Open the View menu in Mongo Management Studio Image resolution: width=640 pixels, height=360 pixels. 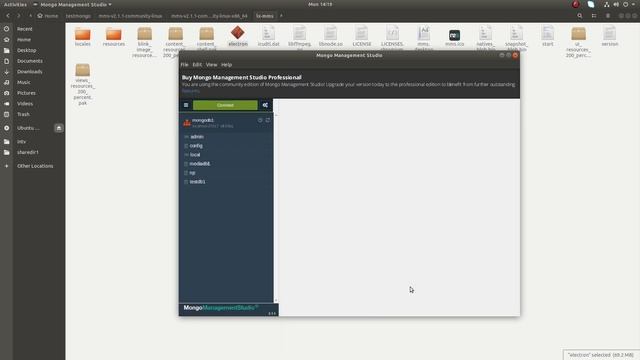pyautogui.click(x=211, y=64)
